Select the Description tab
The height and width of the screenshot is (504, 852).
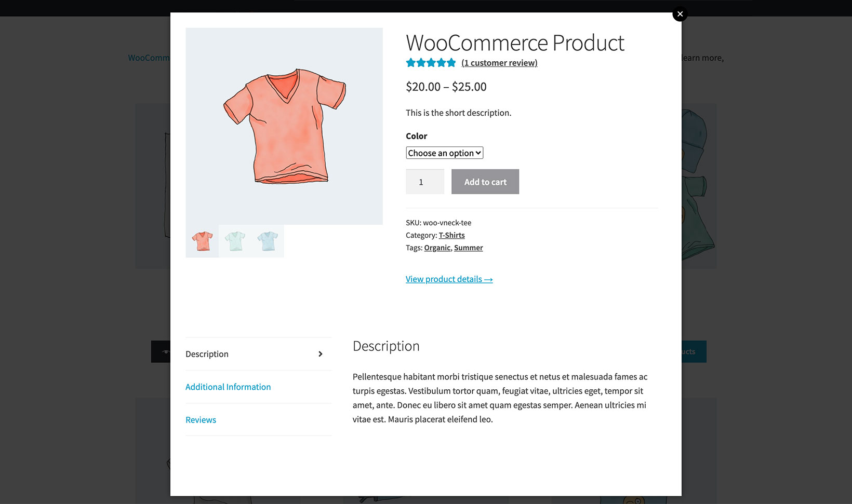[x=207, y=354]
